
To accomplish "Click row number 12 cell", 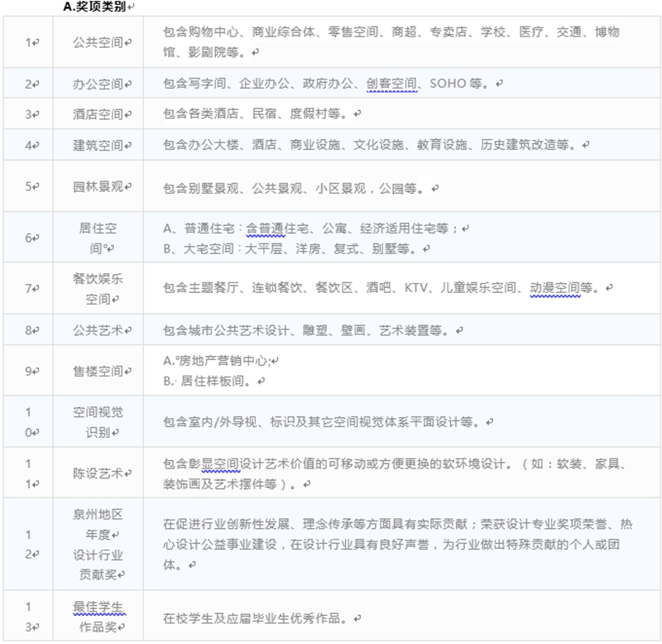I will click(x=28, y=545).
